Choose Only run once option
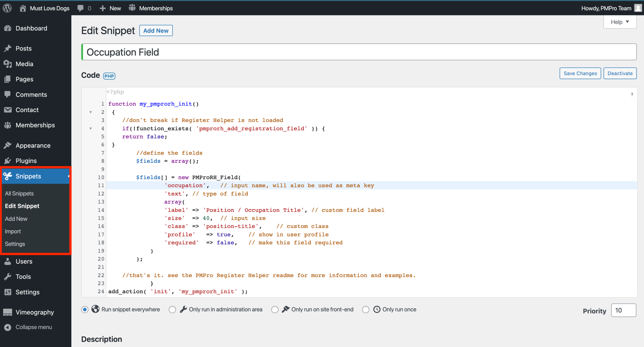The height and width of the screenshot is (347, 644). (x=366, y=309)
